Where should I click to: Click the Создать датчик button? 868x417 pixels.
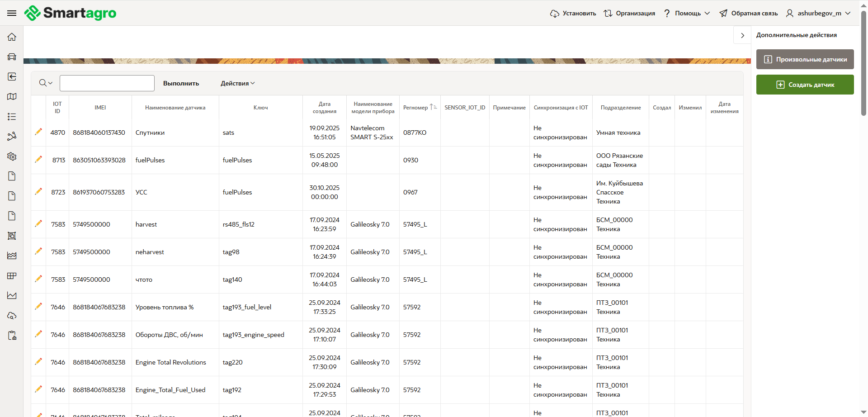point(805,85)
